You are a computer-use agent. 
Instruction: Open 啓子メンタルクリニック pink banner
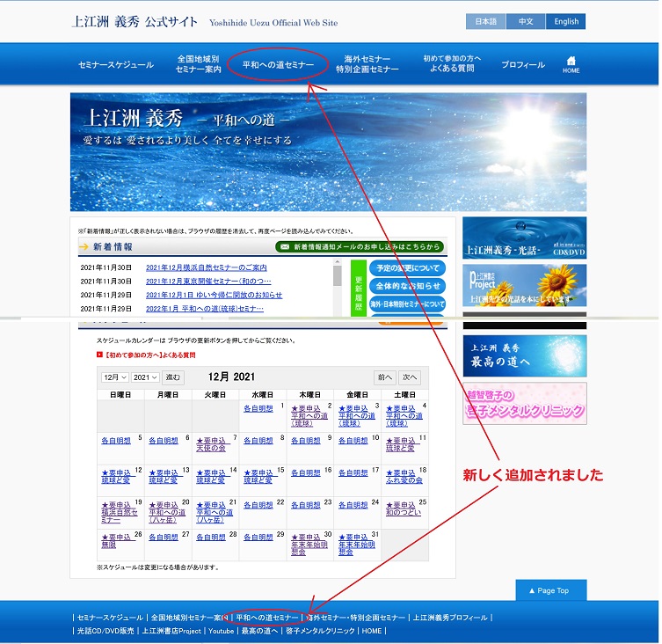pyautogui.click(x=524, y=403)
